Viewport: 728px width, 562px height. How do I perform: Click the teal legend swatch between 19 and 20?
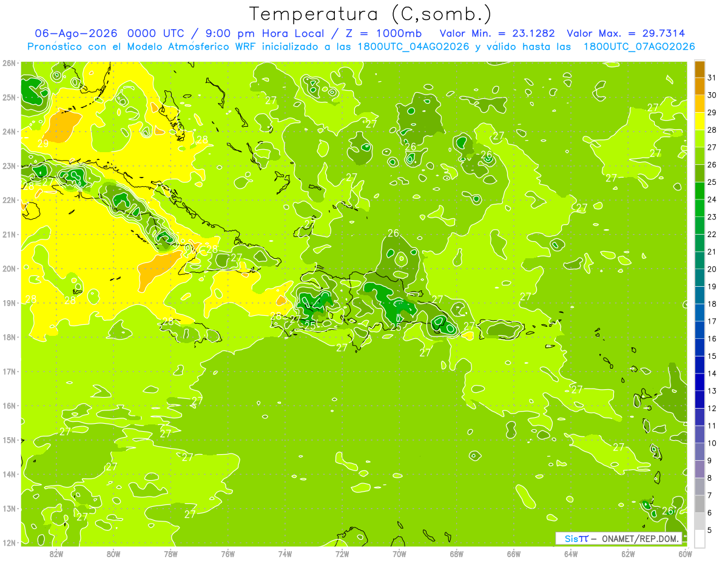coord(699,278)
